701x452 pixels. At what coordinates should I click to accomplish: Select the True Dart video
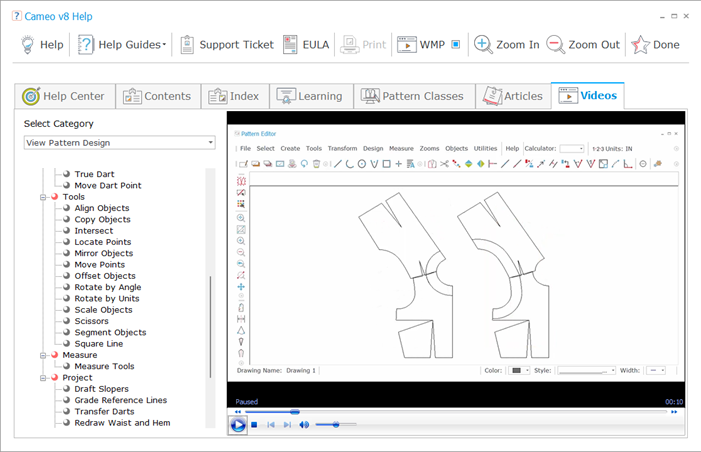[x=94, y=174]
